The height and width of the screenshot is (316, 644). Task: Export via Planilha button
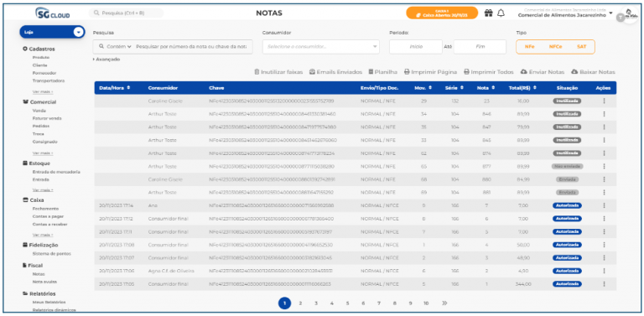pos(382,72)
